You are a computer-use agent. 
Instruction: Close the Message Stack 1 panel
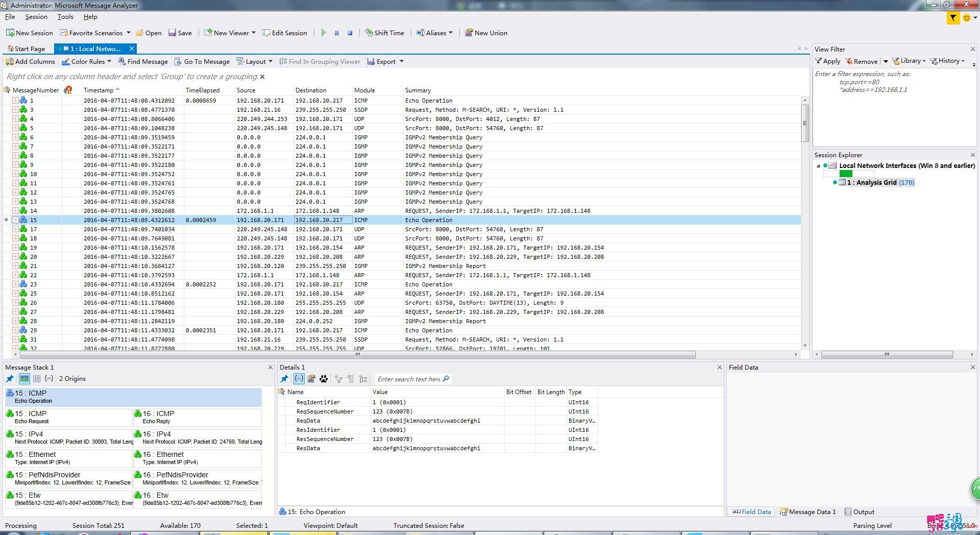point(271,367)
